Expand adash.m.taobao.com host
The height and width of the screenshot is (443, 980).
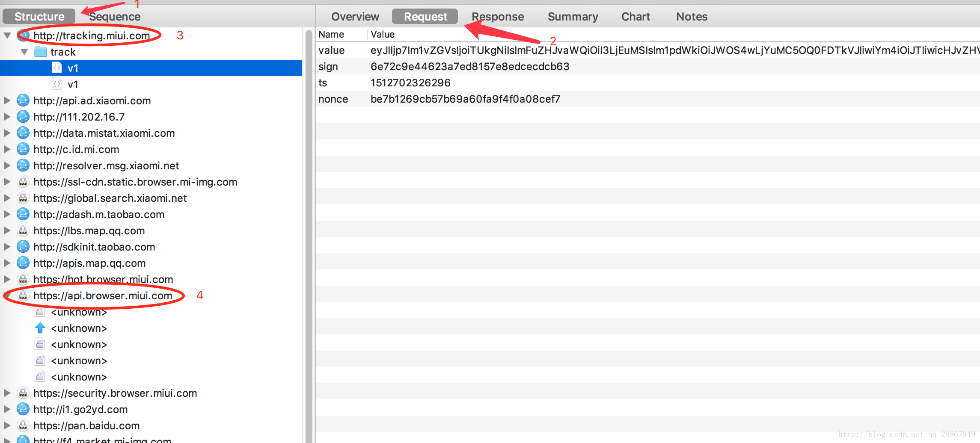(7, 214)
